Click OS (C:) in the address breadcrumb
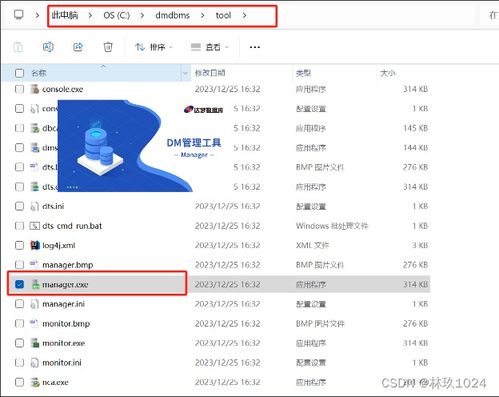 click(116, 15)
